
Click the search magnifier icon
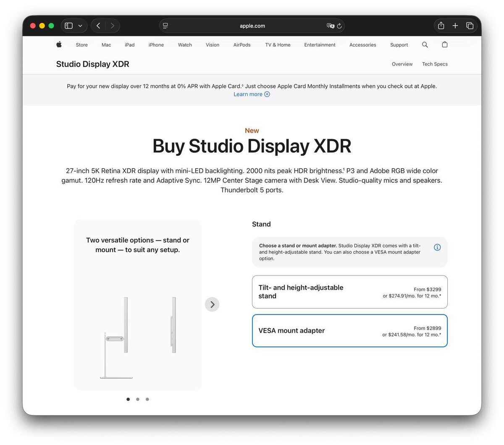click(425, 45)
